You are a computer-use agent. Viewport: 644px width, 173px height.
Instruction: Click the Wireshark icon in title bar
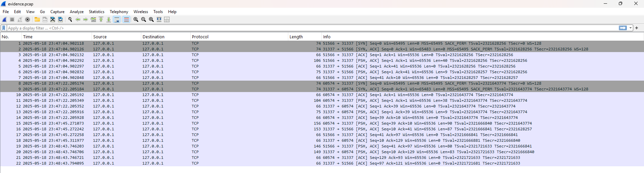tap(3, 4)
